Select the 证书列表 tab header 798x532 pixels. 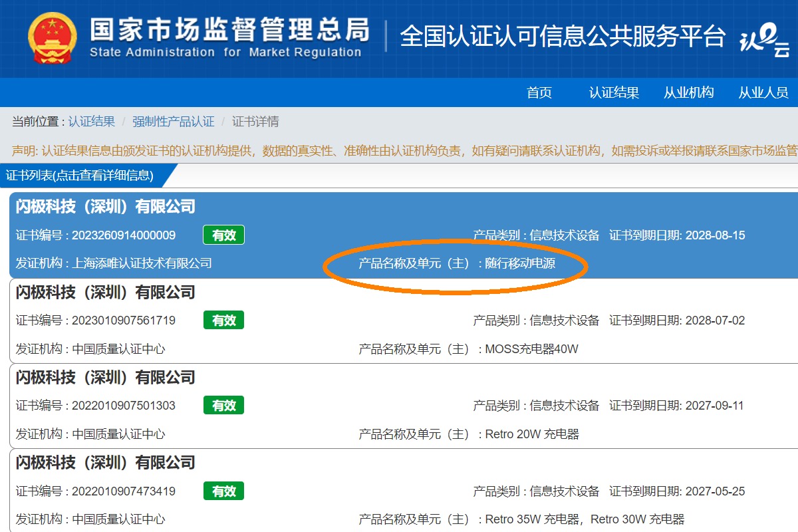point(80,176)
